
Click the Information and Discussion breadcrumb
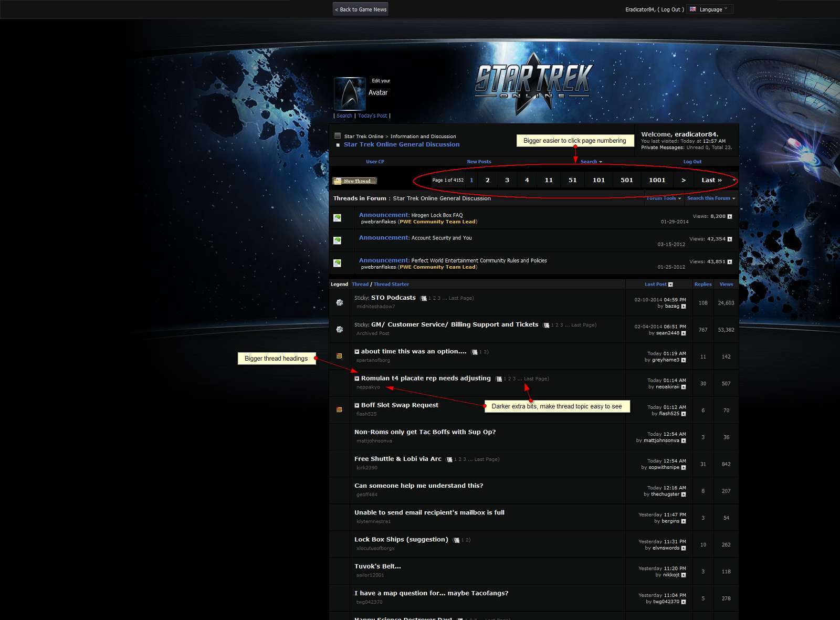[x=423, y=136]
